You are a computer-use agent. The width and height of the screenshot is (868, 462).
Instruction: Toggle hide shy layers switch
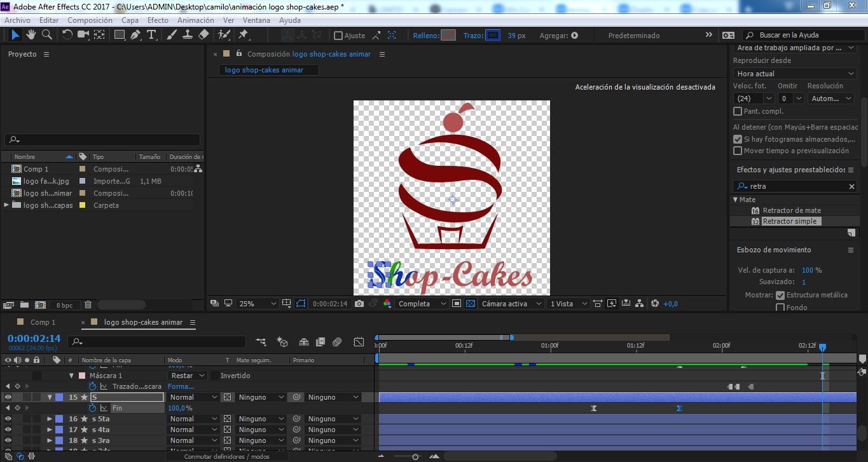click(304, 342)
